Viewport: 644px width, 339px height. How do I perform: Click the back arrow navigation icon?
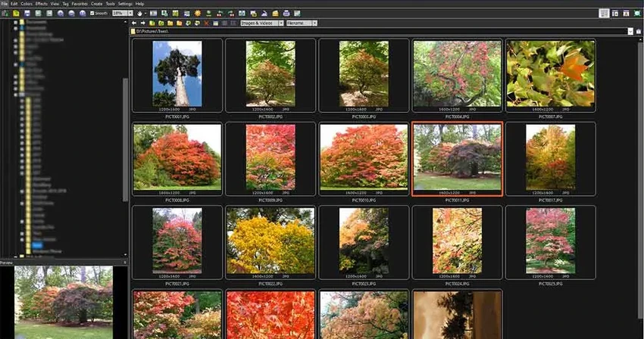(x=134, y=23)
